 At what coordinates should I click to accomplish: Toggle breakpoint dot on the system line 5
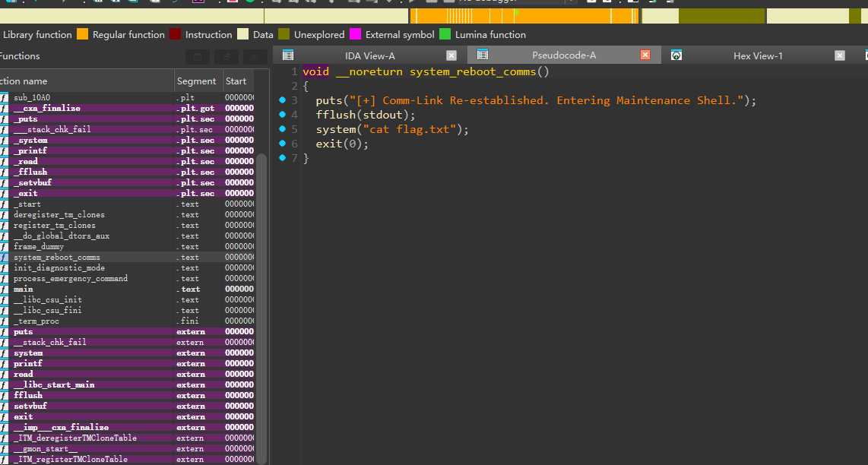(282, 129)
